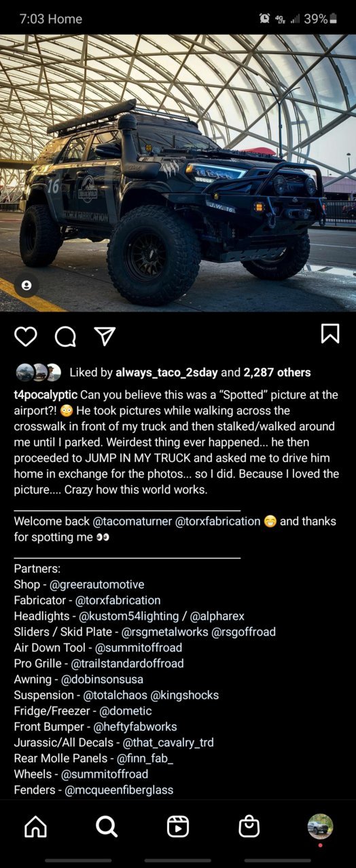Open the Search tab
This screenshot has width=356, height=868.
pos(107,826)
